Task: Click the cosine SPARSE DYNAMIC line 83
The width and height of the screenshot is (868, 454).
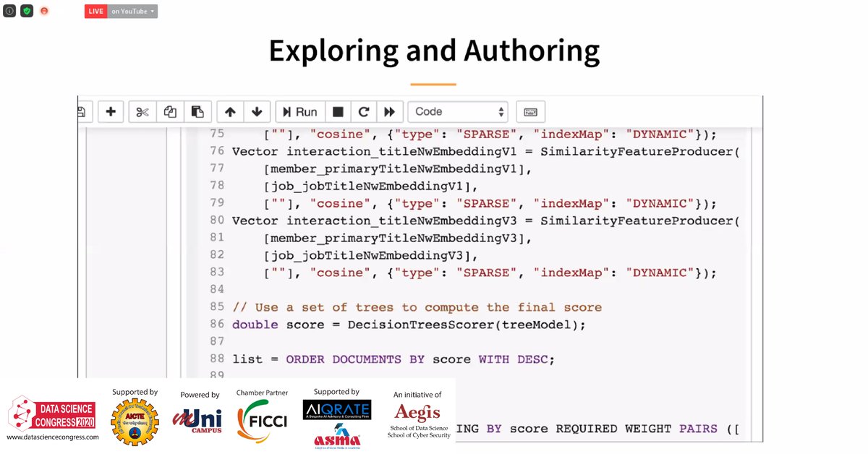Action: pos(490,273)
